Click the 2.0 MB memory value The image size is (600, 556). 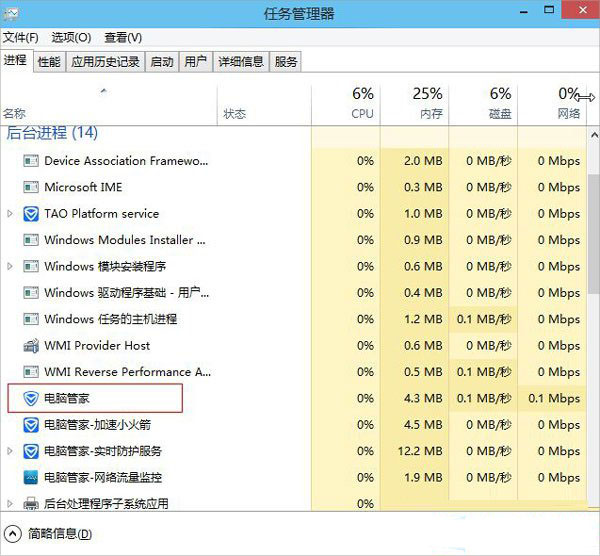pos(423,161)
